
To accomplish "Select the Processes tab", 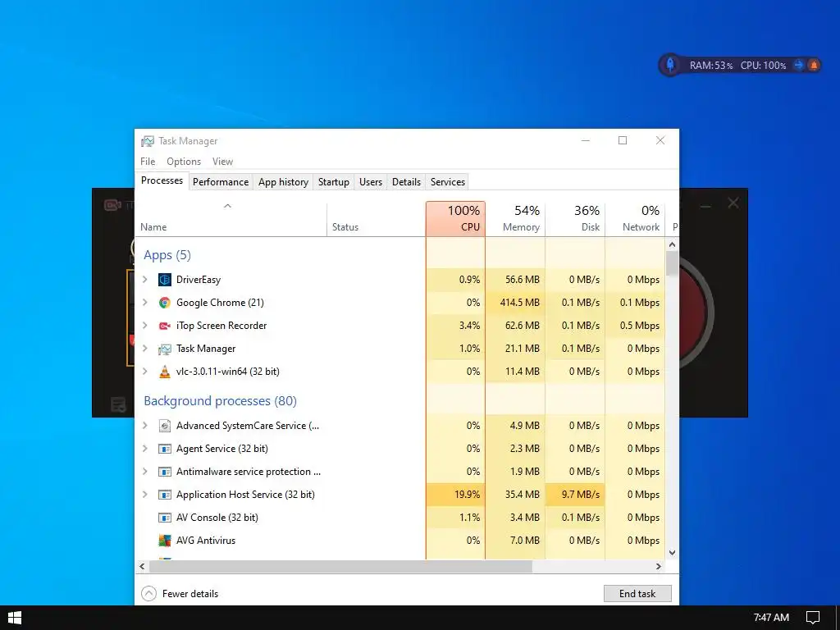I will tap(162, 181).
